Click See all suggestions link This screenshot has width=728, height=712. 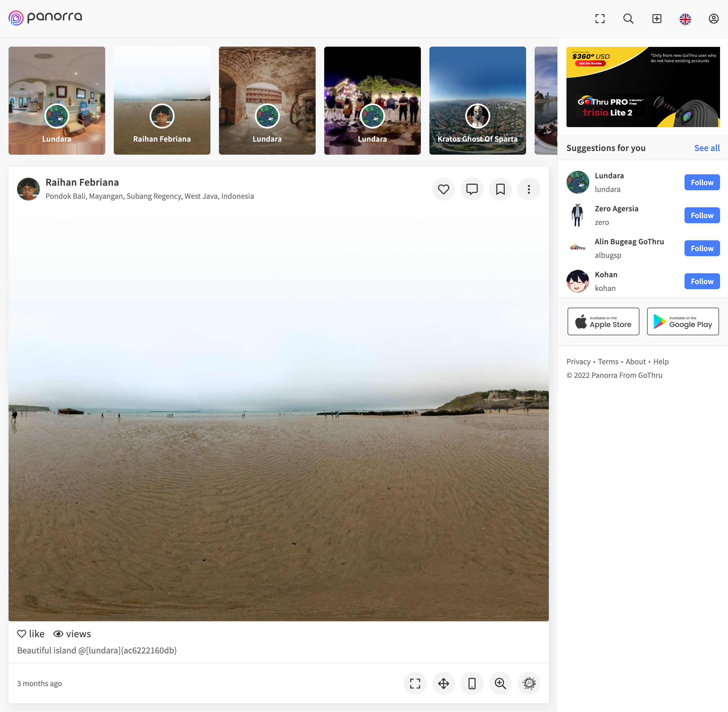click(x=707, y=148)
